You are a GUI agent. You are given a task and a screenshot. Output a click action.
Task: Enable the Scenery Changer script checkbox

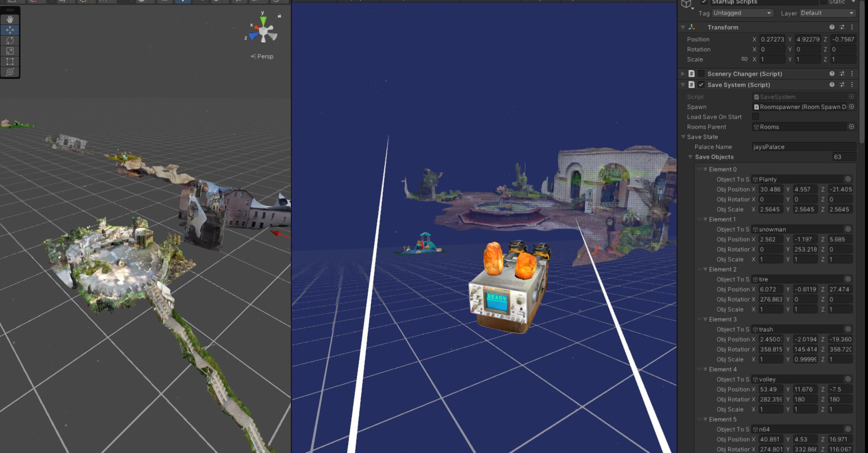coord(701,74)
